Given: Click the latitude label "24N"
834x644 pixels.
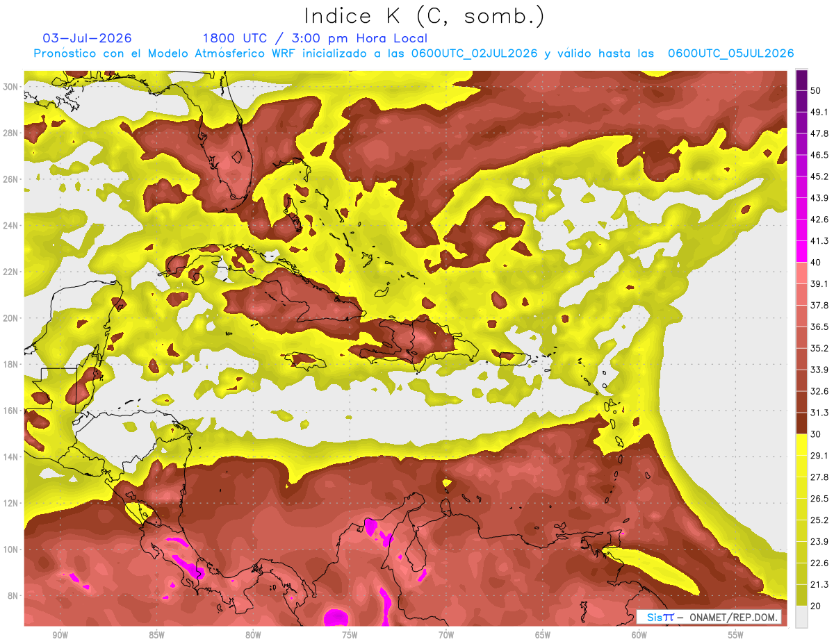Looking at the screenshot, I should click(10, 226).
